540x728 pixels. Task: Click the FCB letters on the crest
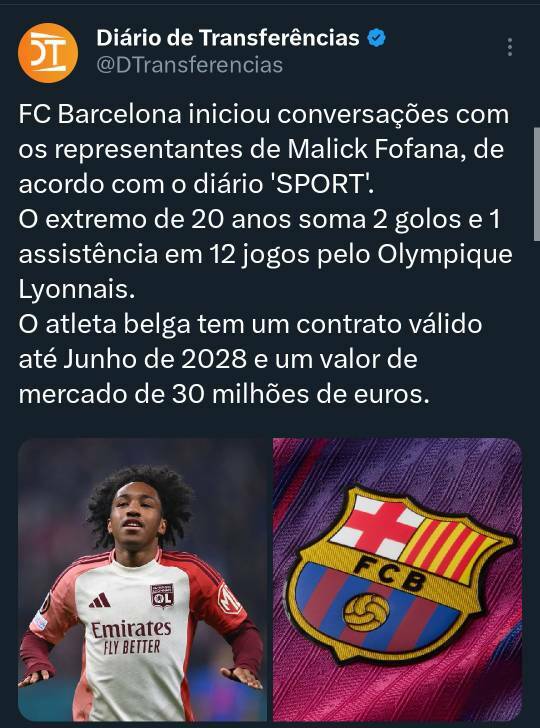tap(389, 574)
